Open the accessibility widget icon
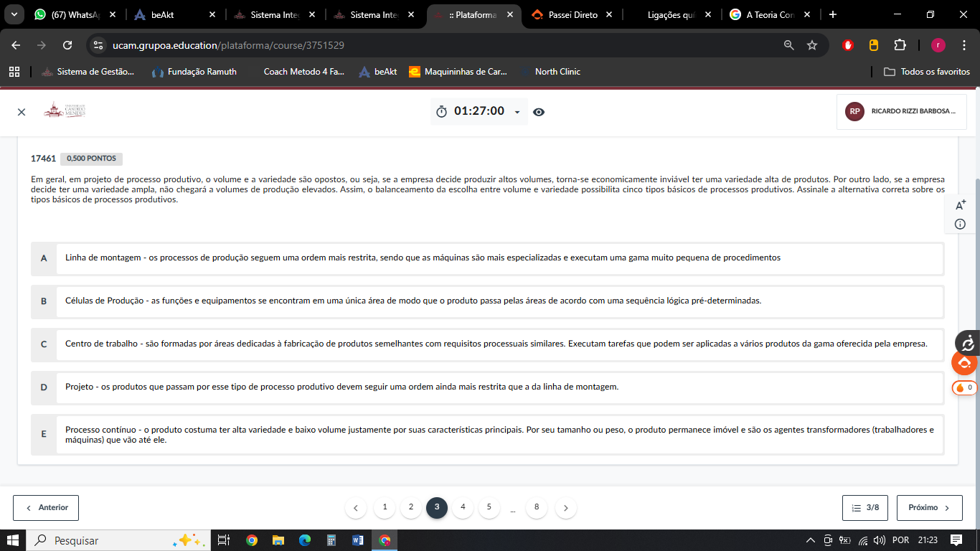The height and width of the screenshot is (551, 980). tap(967, 342)
